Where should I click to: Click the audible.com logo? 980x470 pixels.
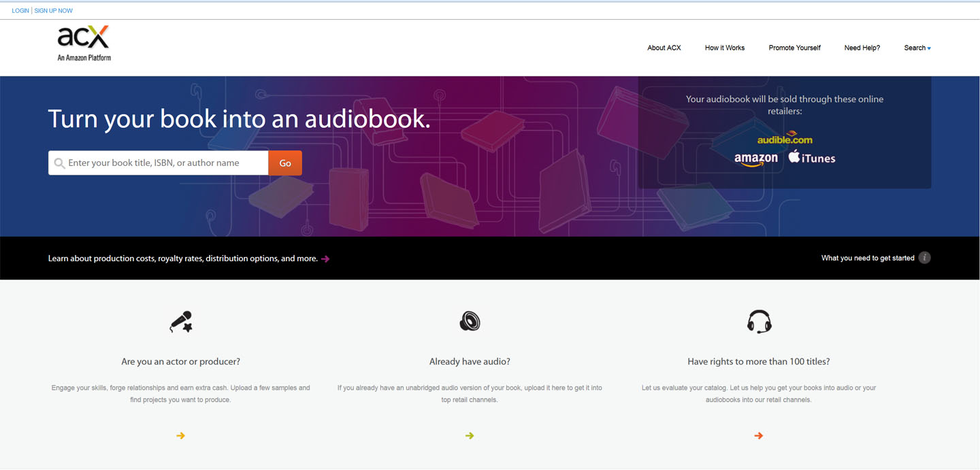point(785,138)
